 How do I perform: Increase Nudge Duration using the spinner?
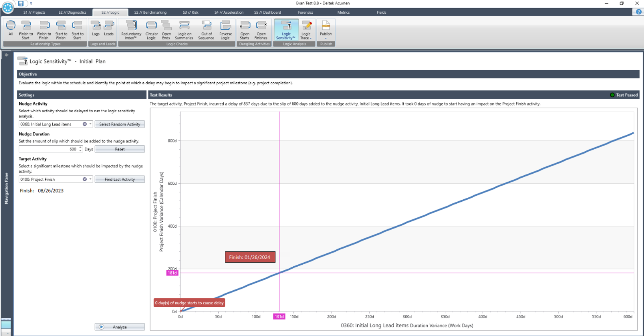(x=80, y=147)
